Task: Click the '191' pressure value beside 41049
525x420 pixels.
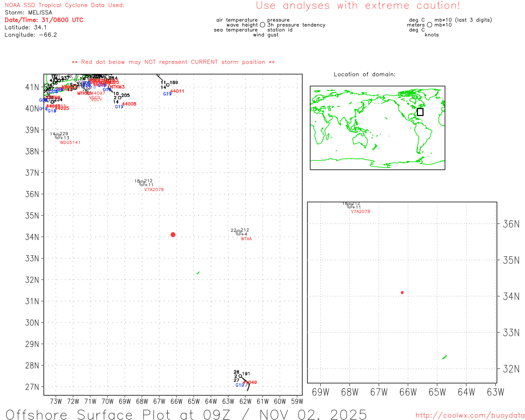Action: point(246,374)
